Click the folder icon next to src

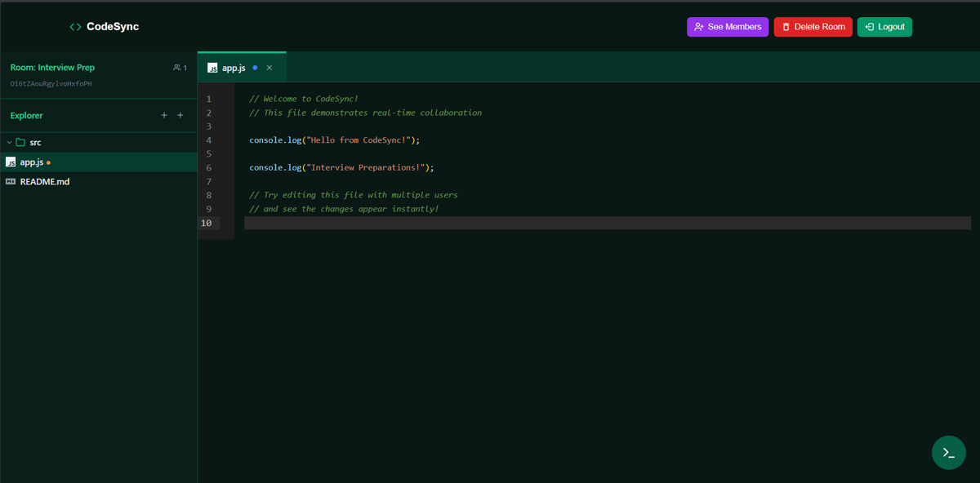(21, 142)
